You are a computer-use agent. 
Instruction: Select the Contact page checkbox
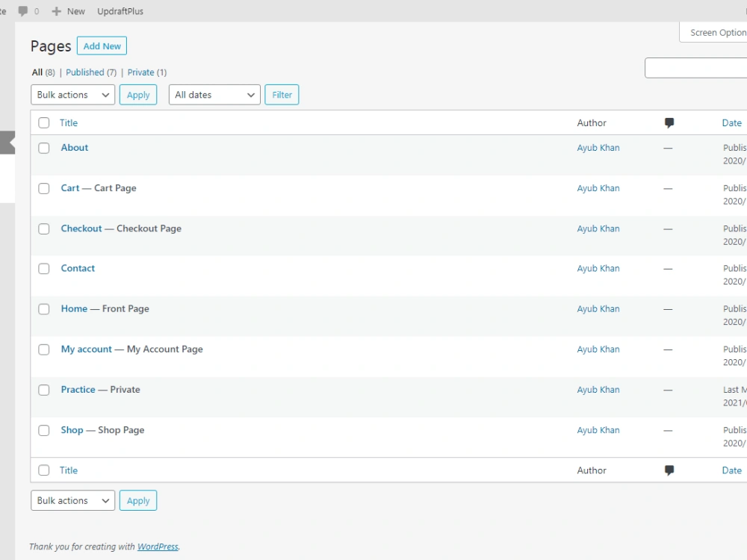click(x=44, y=269)
